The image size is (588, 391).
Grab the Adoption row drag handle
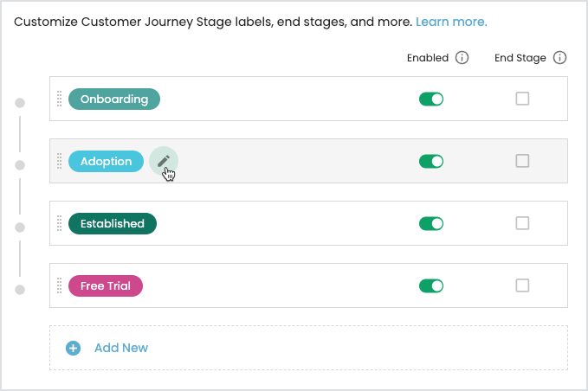coord(60,161)
